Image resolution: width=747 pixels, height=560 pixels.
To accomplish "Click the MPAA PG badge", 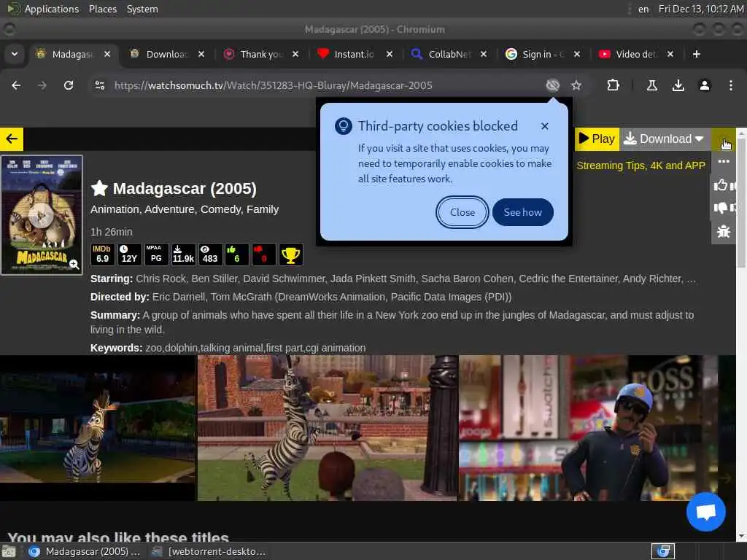I will click(x=156, y=254).
